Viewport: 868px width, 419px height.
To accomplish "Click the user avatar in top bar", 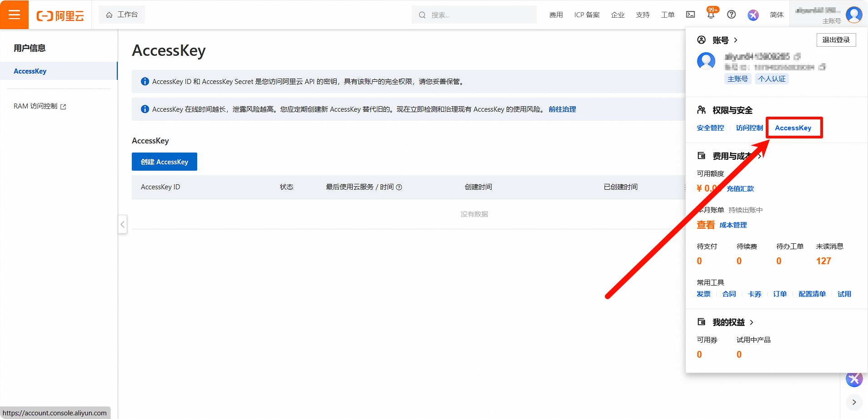I will pyautogui.click(x=854, y=15).
